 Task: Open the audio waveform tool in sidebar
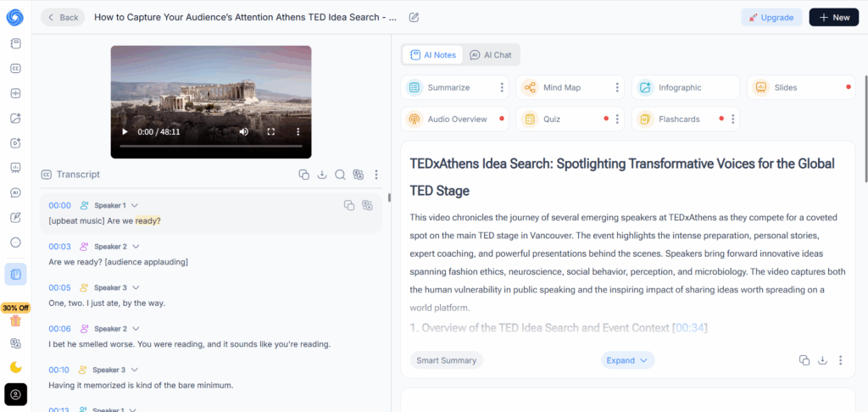point(15,92)
